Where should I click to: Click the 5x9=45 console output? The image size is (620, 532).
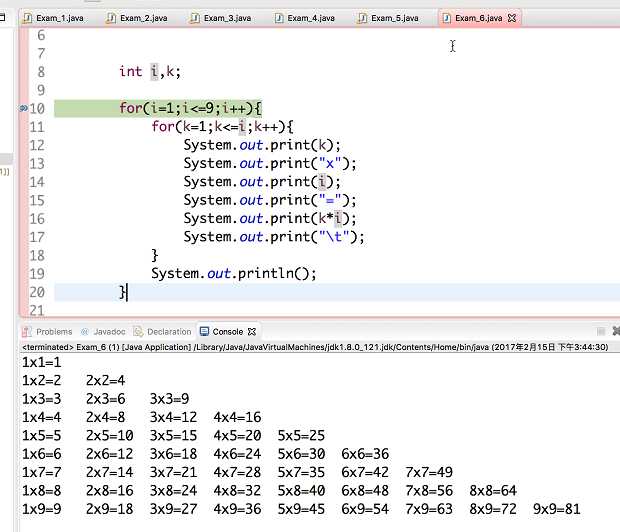[301, 509]
